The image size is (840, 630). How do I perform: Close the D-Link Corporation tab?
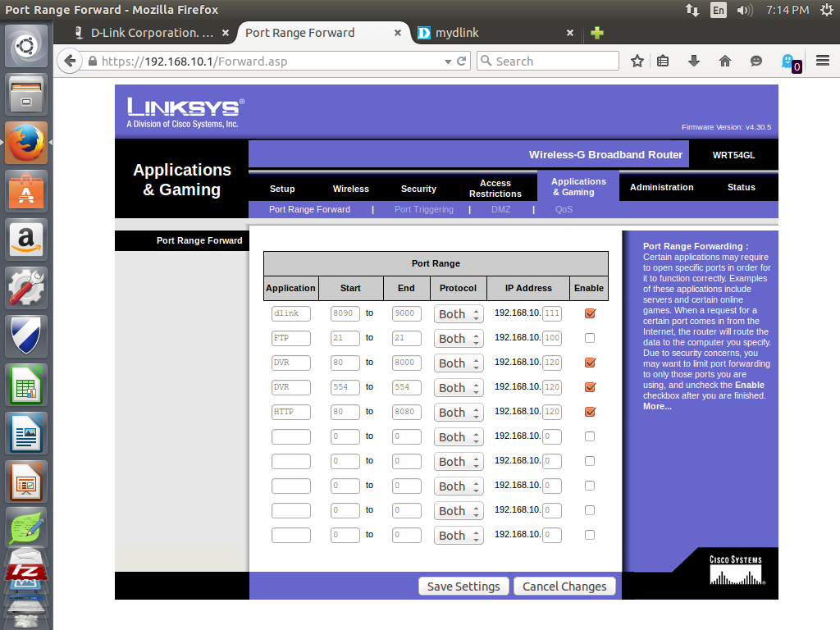(226, 33)
